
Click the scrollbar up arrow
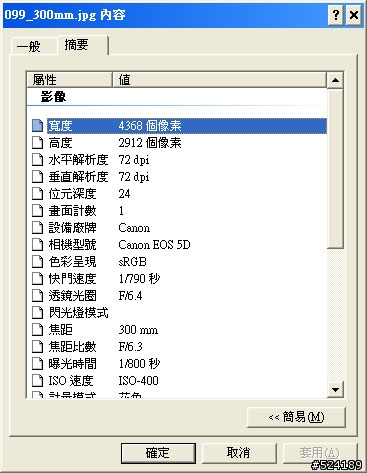pos(335,80)
